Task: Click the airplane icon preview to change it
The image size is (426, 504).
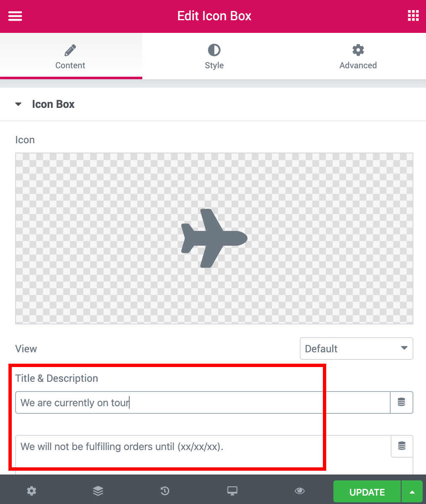Action: [x=214, y=238]
